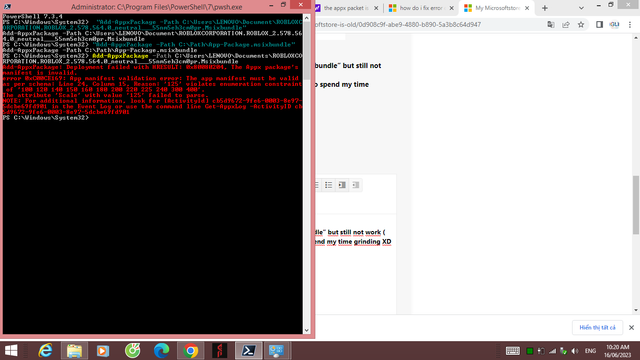The image size is (640, 360).
Task: Open a new Chrome tab
Action: pyautogui.click(x=544, y=8)
